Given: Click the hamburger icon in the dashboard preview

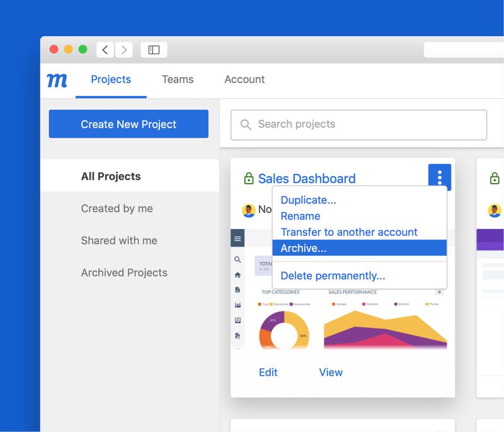Looking at the screenshot, I should (238, 239).
